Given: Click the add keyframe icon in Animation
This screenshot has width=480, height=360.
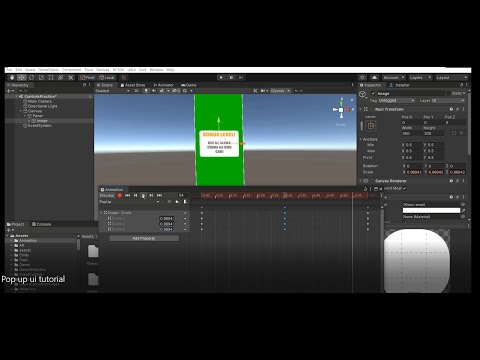Looking at the screenshot, I should coord(177,202).
